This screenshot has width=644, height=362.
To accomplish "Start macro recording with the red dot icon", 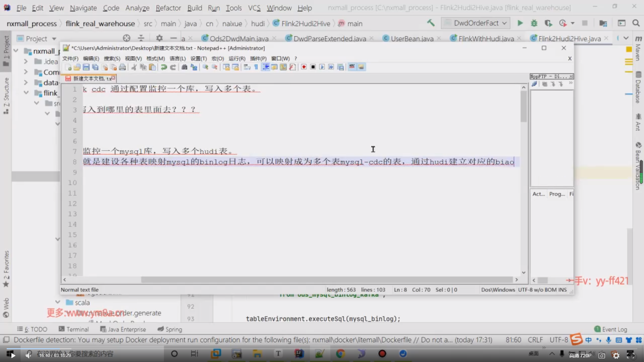I will point(304,67).
